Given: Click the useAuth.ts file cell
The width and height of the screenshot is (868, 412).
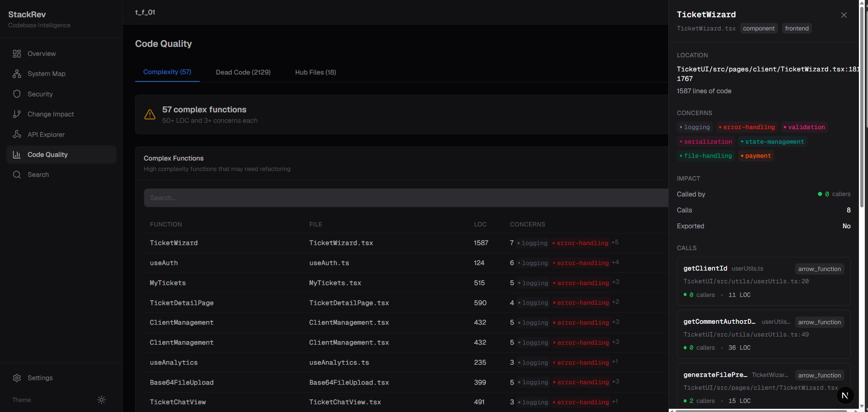Looking at the screenshot, I should (x=329, y=263).
